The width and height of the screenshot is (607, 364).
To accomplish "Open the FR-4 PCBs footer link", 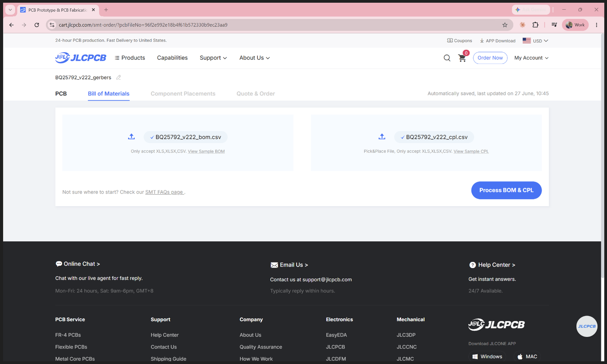I will coord(68,335).
